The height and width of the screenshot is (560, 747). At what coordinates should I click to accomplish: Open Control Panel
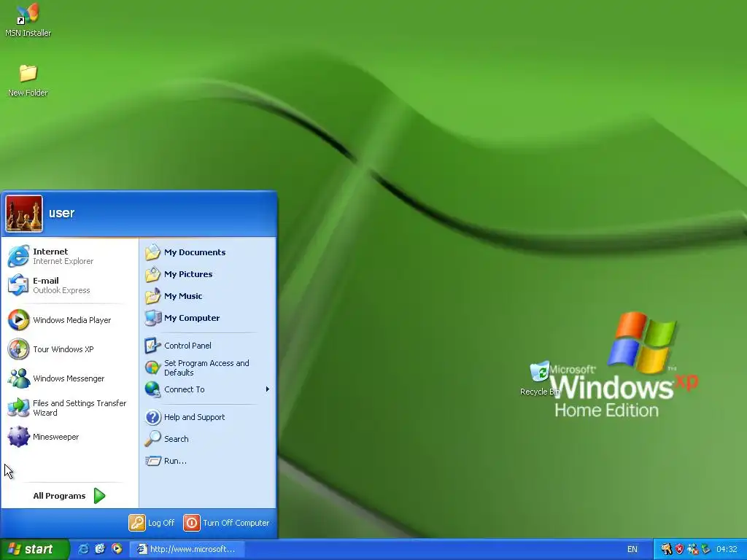[208, 346]
